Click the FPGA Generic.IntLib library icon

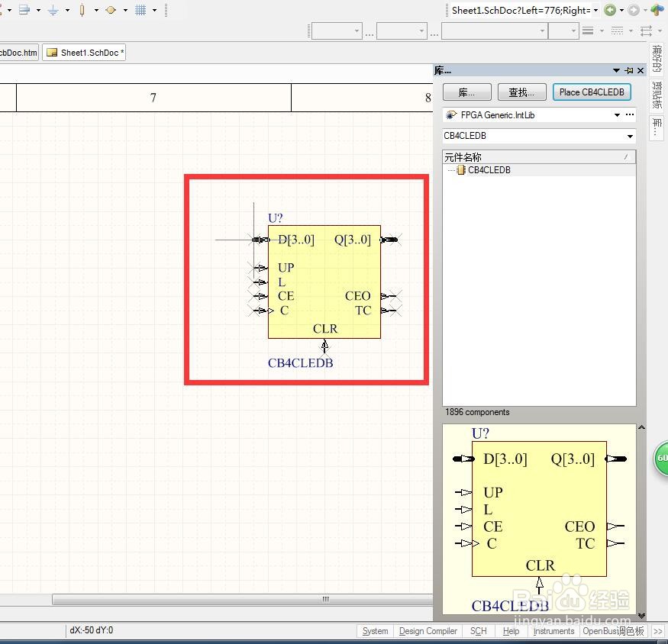click(x=451, y=115)
